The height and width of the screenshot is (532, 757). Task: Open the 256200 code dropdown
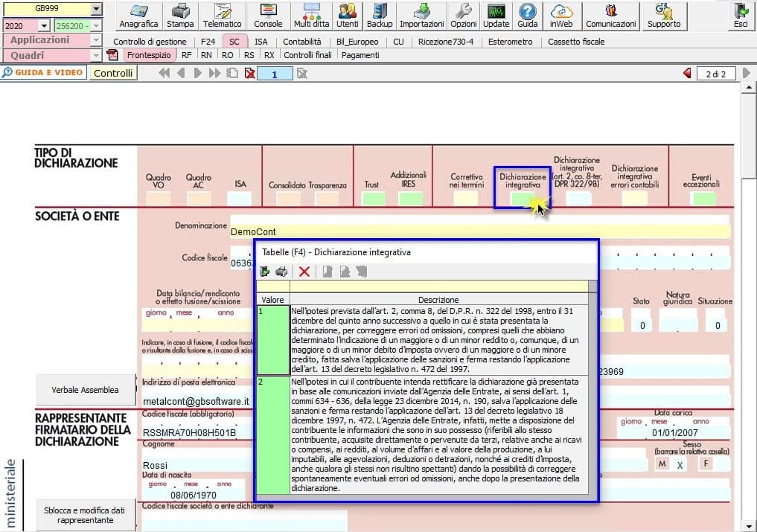click(97, 25)
